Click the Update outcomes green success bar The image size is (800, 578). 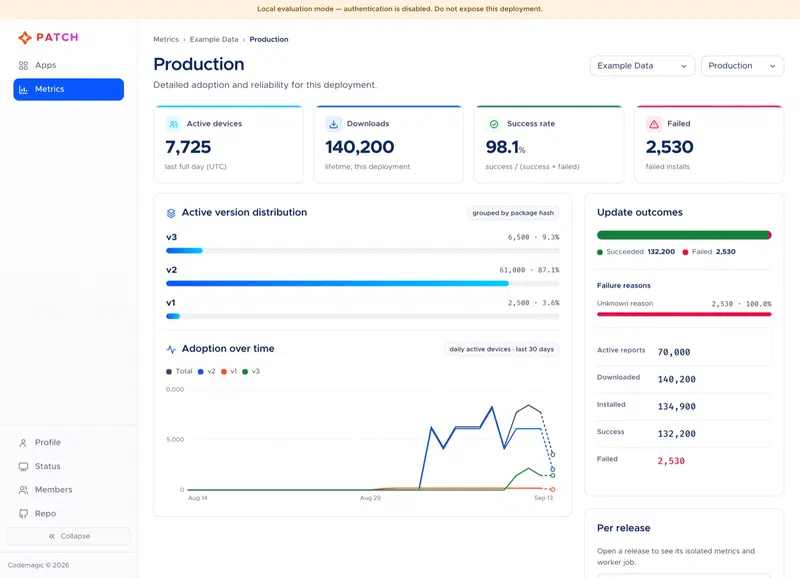pos(683,235)
